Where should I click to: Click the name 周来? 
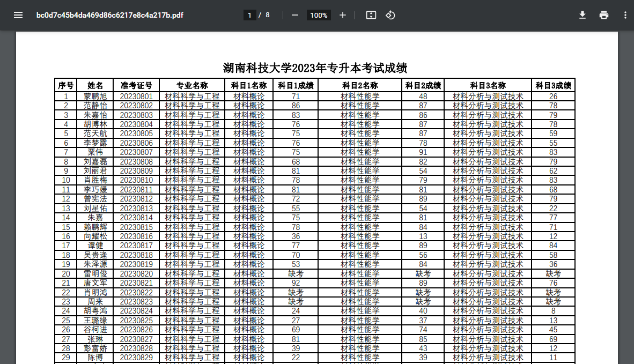(95, 302)
